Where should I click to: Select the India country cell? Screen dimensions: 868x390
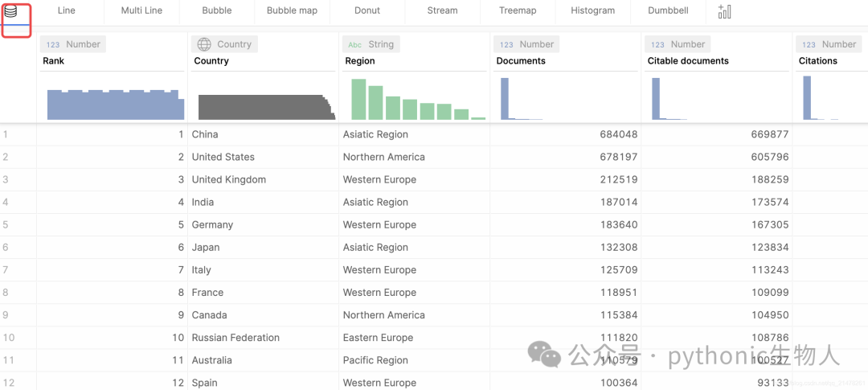(263, 203)
